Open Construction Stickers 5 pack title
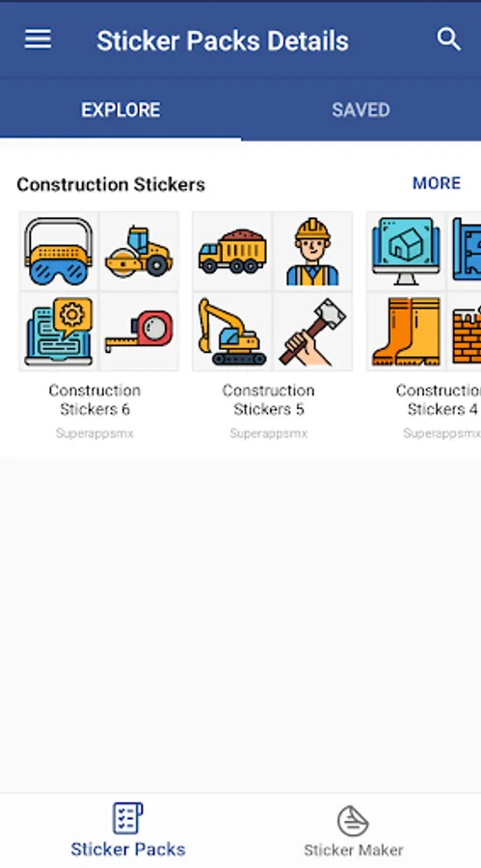 click(268, 399)
